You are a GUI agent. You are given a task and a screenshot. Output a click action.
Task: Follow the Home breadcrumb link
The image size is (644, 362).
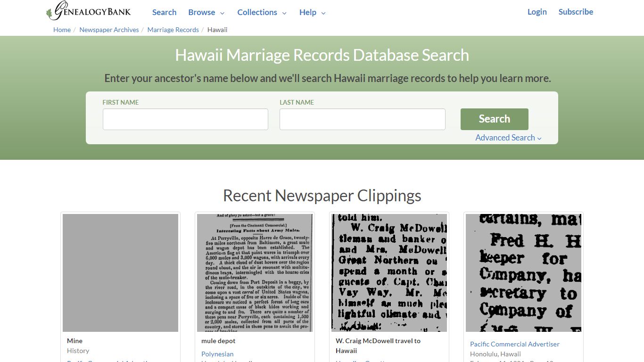[x=62, y=30]
